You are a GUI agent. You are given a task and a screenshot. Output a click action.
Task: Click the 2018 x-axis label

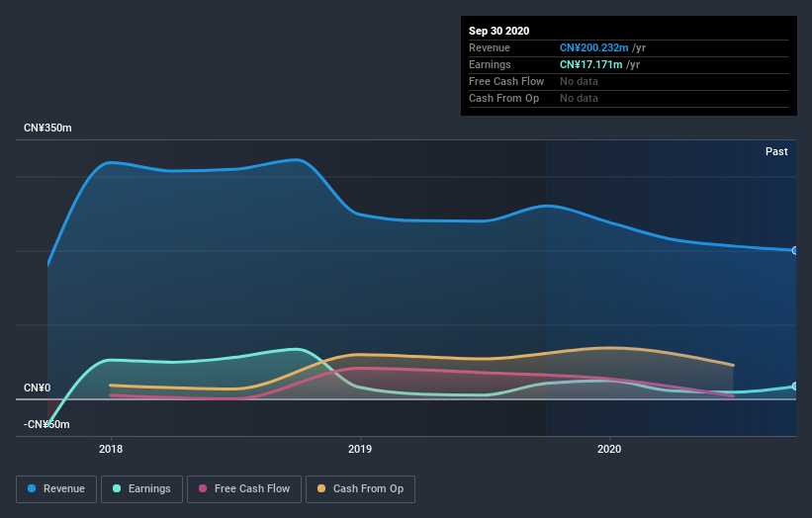coord(111,449)
